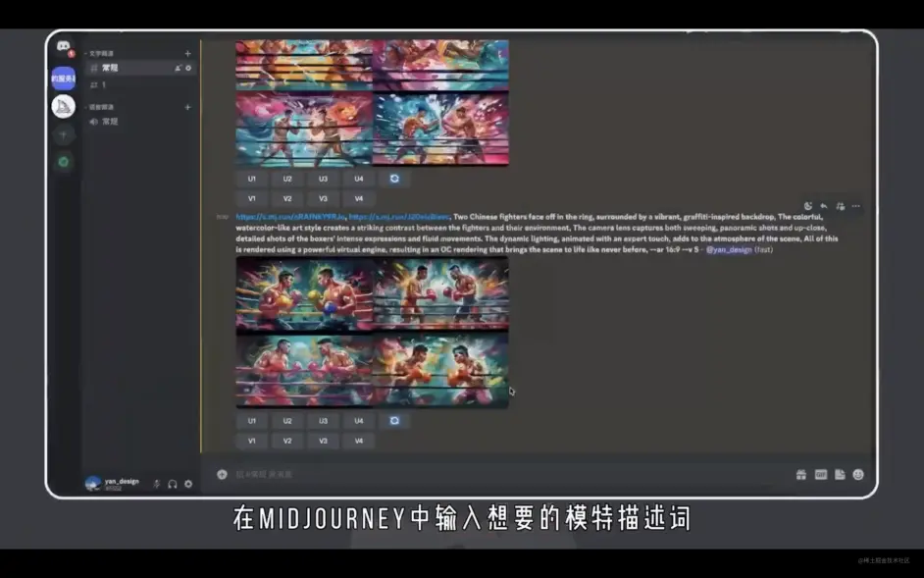This screenshot has width=924, height=578.
Task: Open the sailboat Midjourney server icon
Action: pos(63,107)
